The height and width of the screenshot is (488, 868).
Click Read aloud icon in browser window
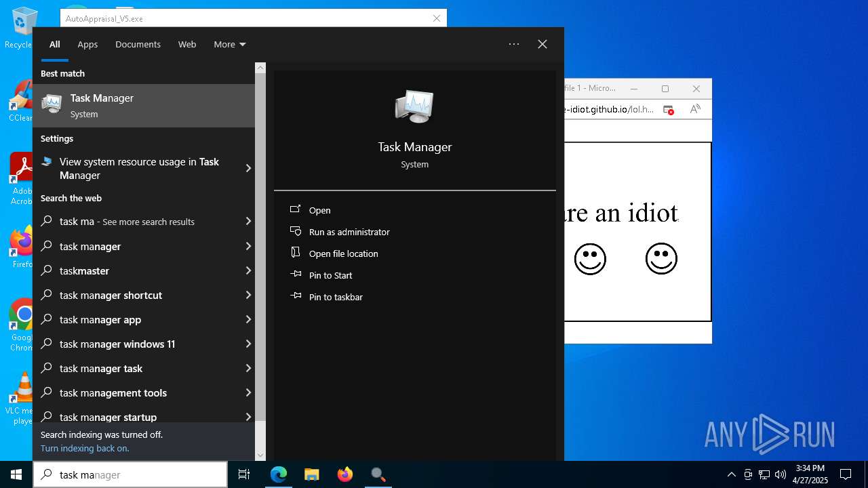(695, 109)
